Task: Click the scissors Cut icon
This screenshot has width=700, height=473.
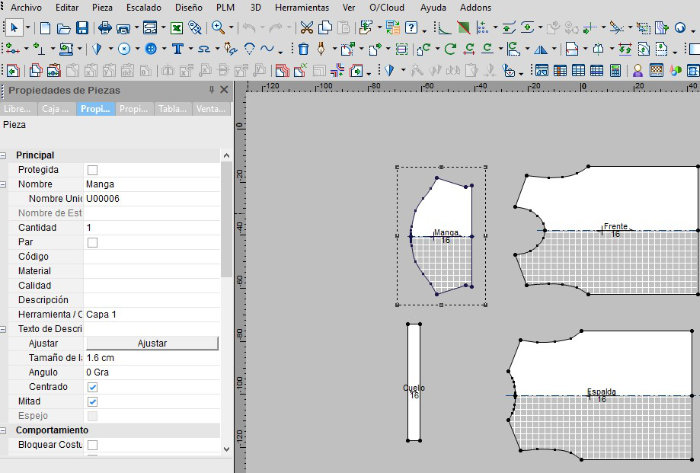Action: tap(306, 28)
